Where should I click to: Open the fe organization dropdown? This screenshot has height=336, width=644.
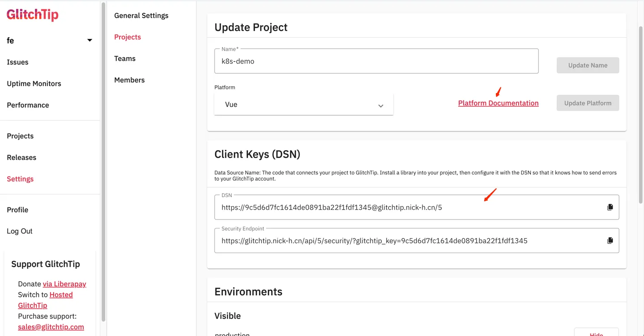click(50, 40)
